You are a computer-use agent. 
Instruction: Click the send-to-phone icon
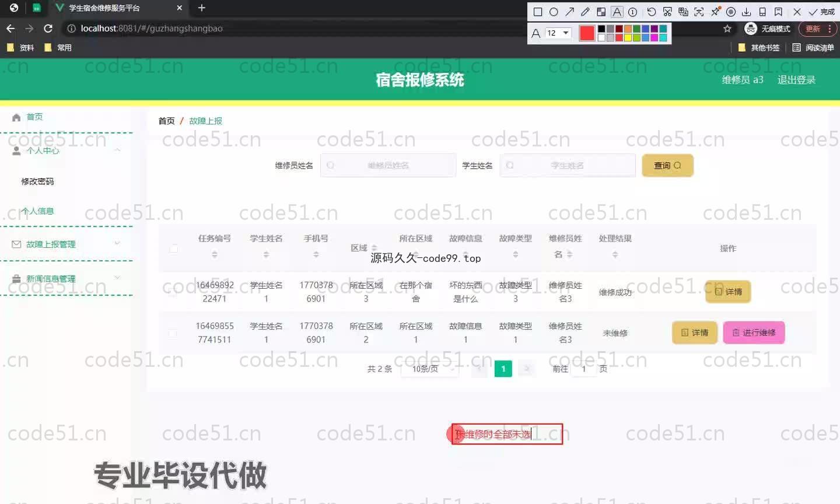[762, 12]
